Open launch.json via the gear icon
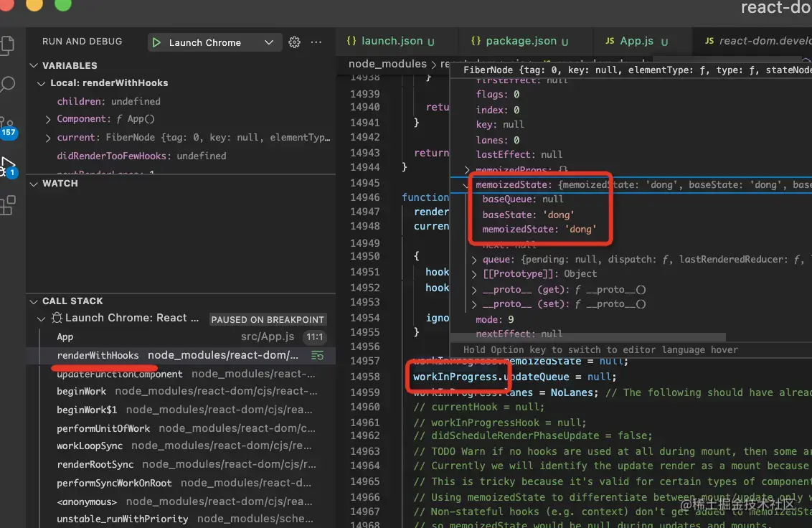Viewport: 812px width, 528px height. pyautogui.click(x=294, y=42)
